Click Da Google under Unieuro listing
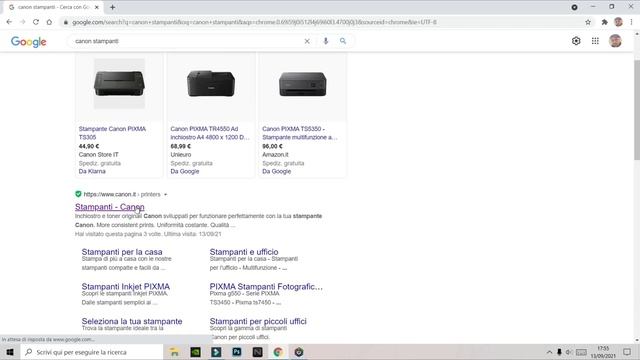 (x=185, y=171)
